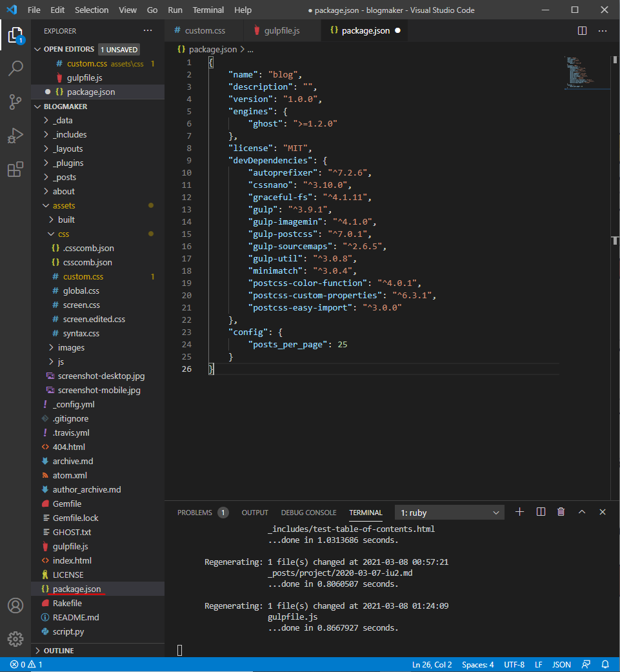The height and width of the screenshot is (672, 620).
Task: Open Source Control view icon
Action: pyautogui.click(x=15, y=102)
